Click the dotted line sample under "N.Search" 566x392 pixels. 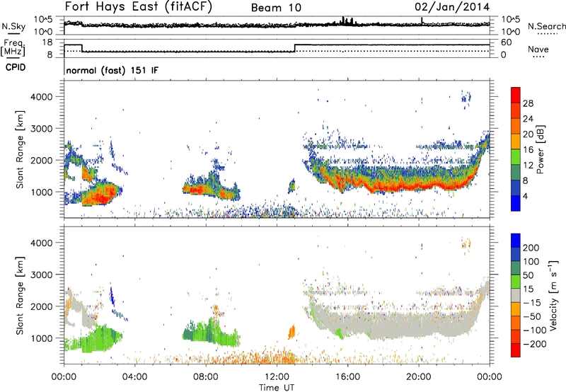pos(548,33)
